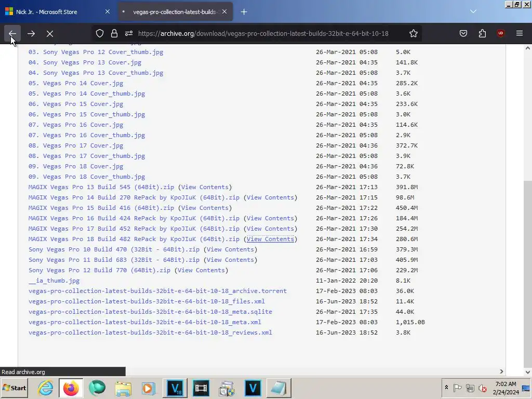The height and width of the screenshot is (399, 532).
Task: Save page to Pocket
Action: click(463, 33)
